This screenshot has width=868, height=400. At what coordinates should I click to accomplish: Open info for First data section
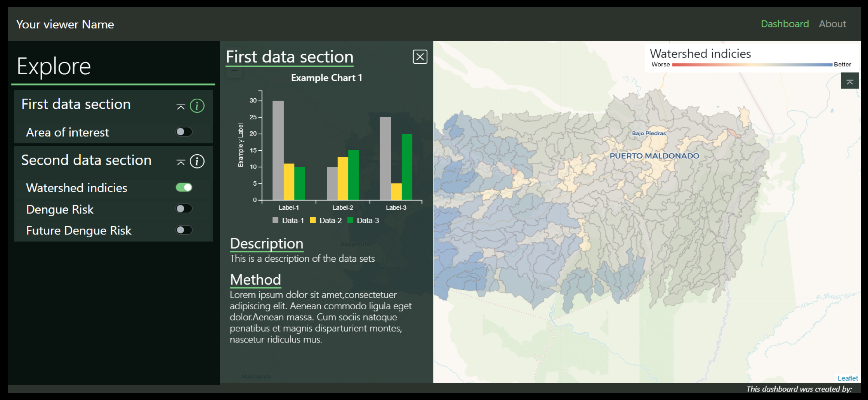click(197, 106)
